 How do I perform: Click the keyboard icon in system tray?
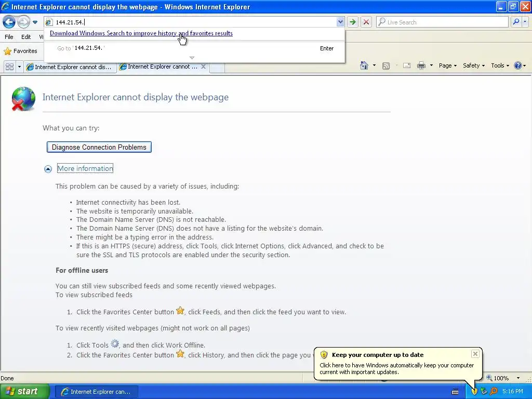pos(455,392)
